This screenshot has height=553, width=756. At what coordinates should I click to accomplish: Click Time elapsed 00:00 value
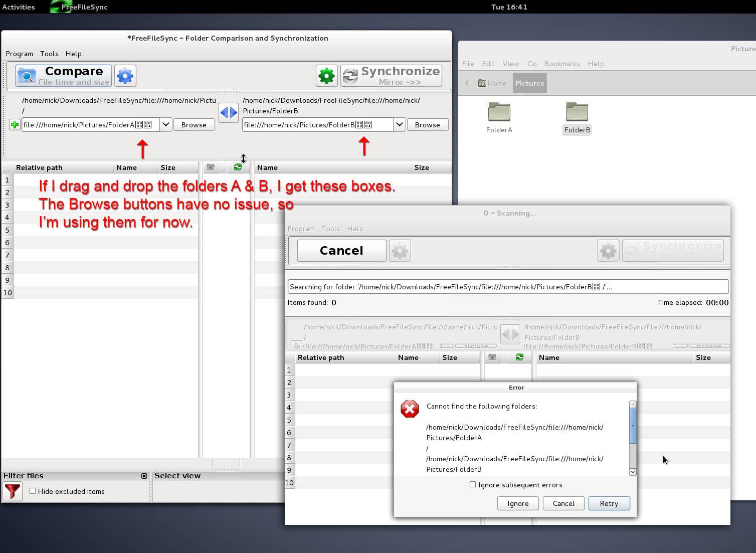click(x=717, y=303)
